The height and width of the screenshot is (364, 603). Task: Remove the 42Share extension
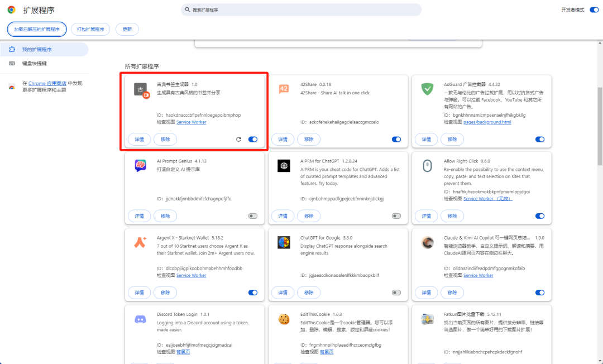click(x=309, y=139)
